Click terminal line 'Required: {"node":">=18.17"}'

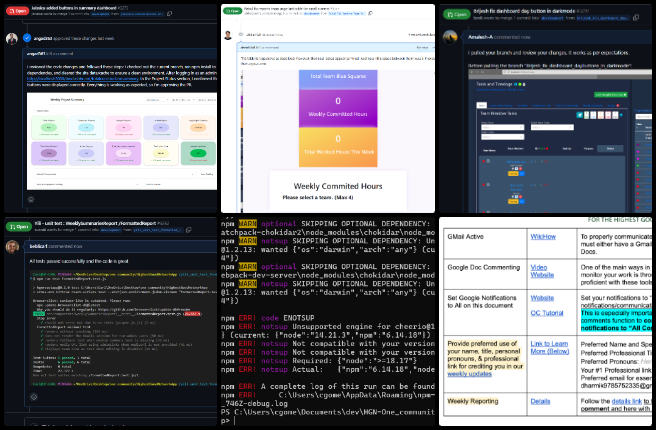(x=354, y=361)
